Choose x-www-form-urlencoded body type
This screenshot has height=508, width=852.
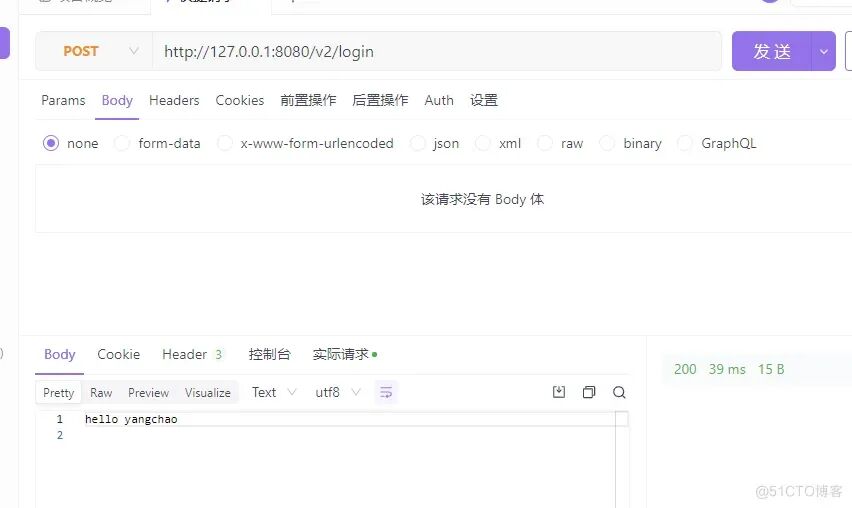(x=224, y=143)
